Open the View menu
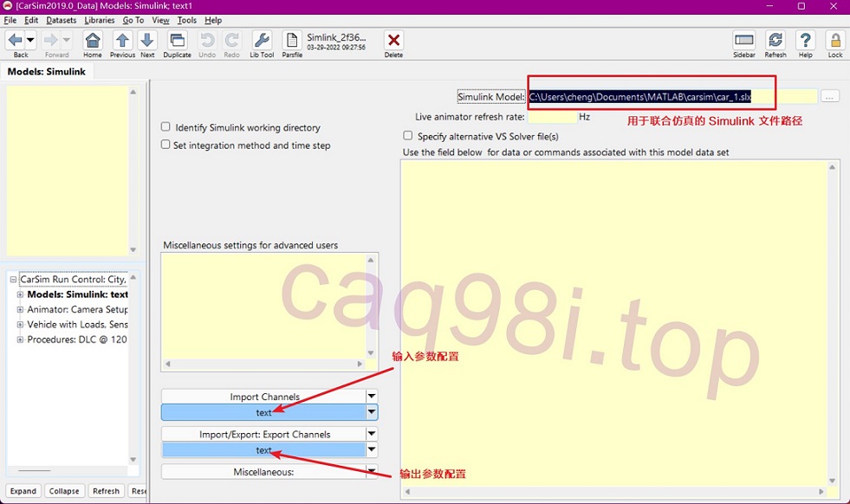 160,20
